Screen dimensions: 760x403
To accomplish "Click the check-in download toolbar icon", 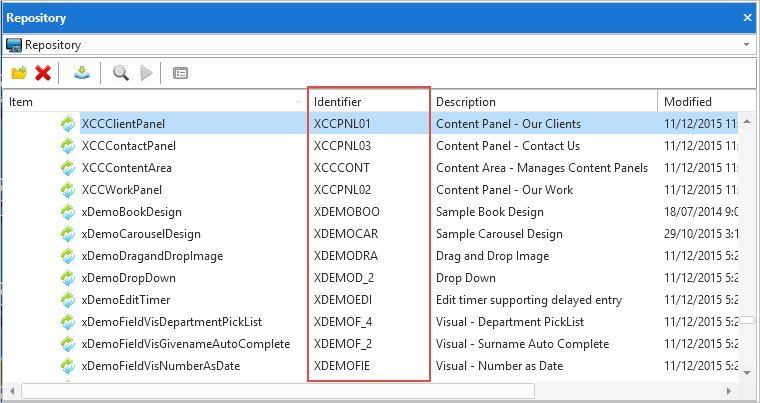I will 81,73.
